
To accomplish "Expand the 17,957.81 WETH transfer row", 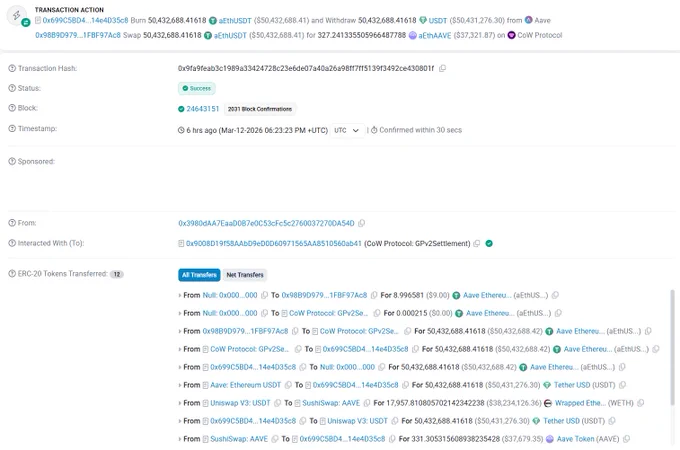I will 180,403.
